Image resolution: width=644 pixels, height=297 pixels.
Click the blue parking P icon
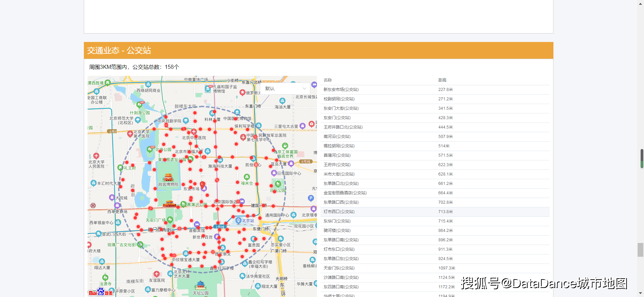pyautogui.click(x=311, y=198)
